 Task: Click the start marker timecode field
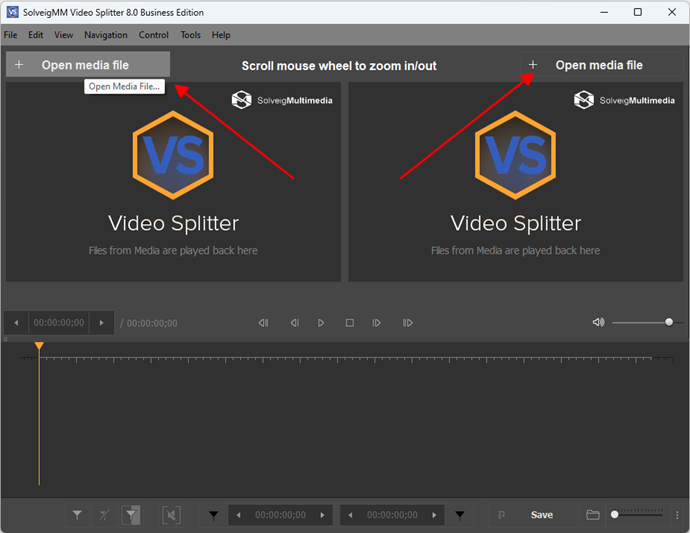pos(280,515)
